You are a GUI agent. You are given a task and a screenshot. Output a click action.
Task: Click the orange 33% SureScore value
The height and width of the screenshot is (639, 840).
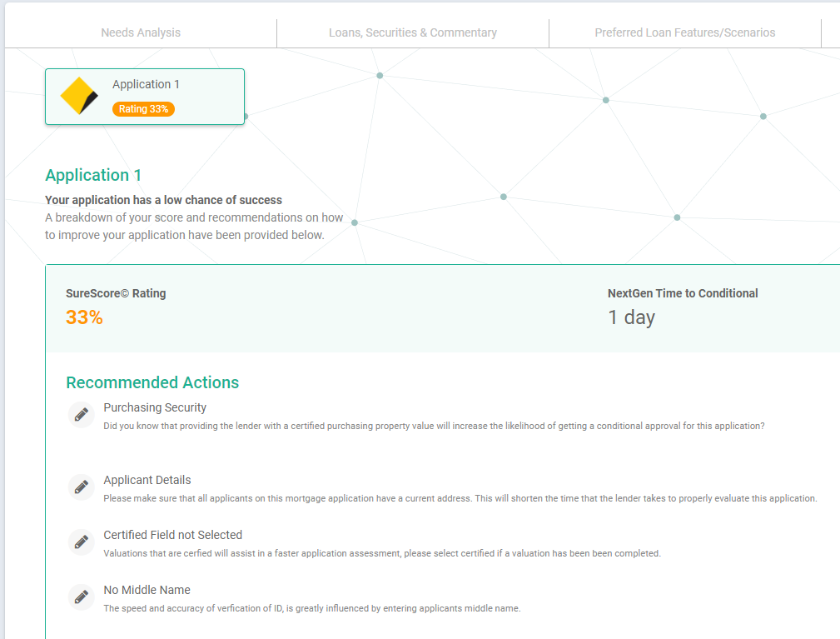click(84, 317)
